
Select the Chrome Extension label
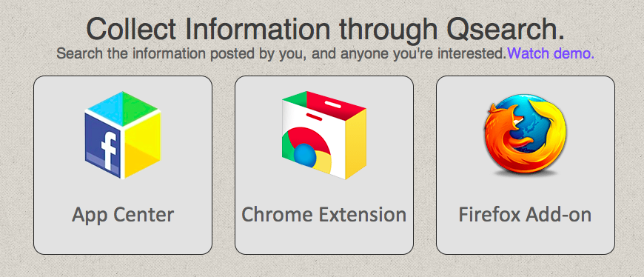(x=323, y=215)
